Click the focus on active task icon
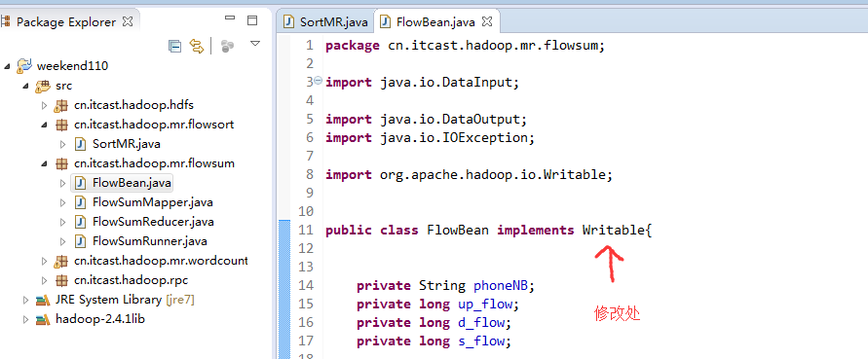This screenshot has height=359, width=868. tap(226, 47)
